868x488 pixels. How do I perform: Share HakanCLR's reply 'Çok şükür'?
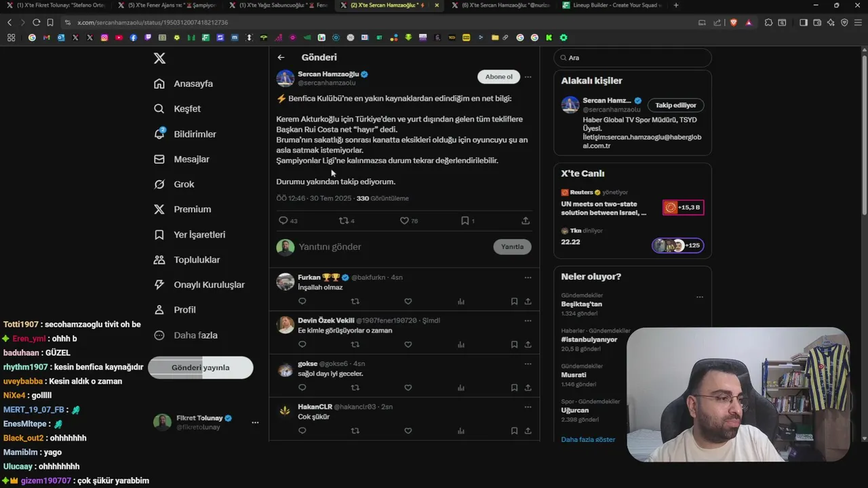(x=528, y=431)
